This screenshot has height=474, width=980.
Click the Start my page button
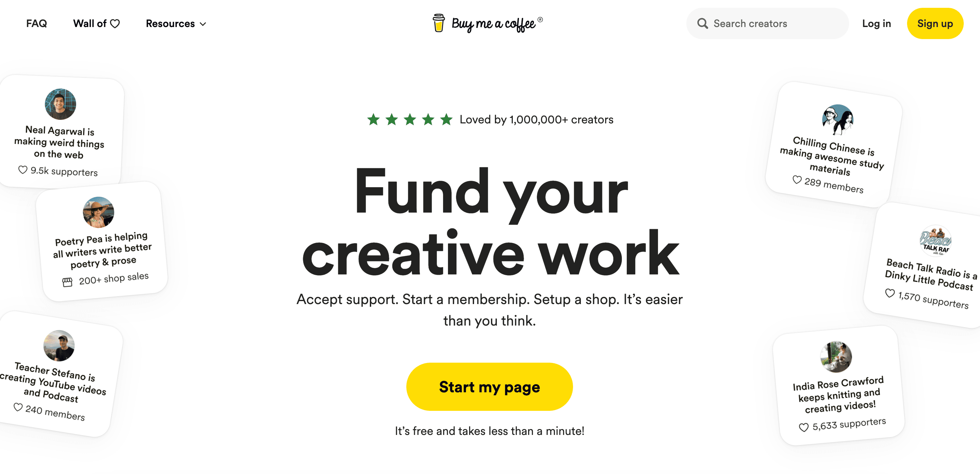[x=489, y=386]
